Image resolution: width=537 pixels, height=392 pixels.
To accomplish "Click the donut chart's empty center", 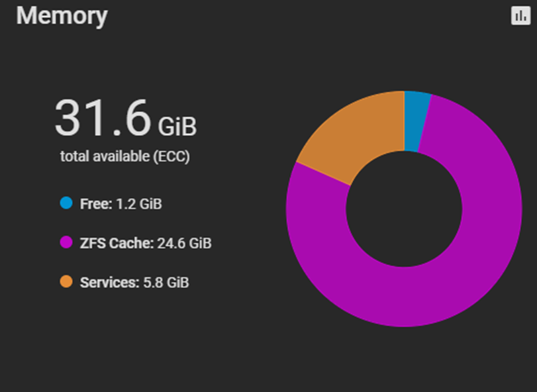I will pyautogui.click(x=404, y=209).
